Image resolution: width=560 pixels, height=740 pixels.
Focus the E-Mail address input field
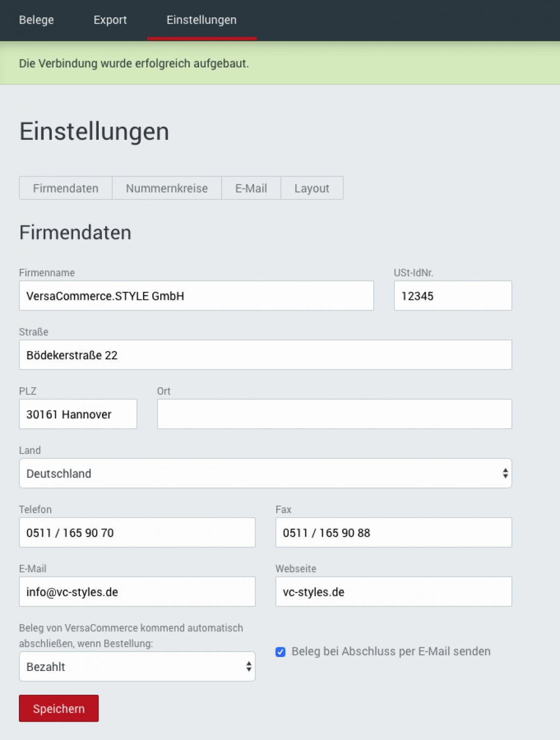137,592
